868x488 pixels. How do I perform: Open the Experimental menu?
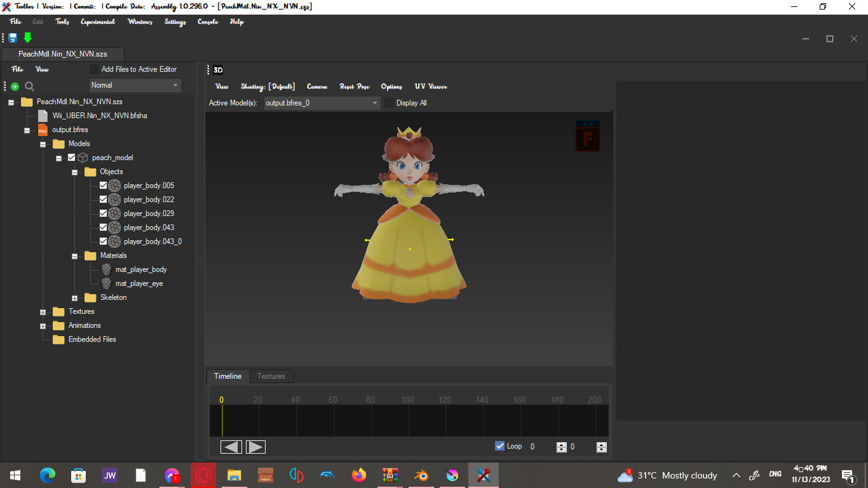(x=97, y=22)
